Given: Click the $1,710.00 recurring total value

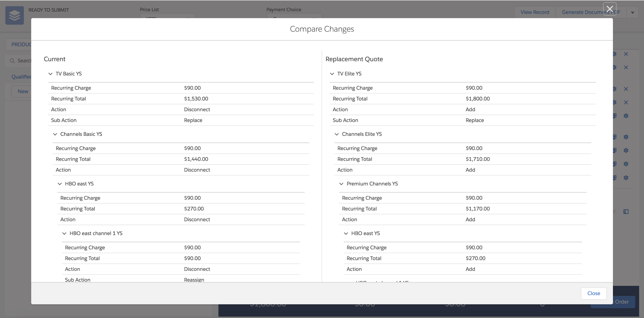Looking at the screenshot, I should (x=478, y=159).
